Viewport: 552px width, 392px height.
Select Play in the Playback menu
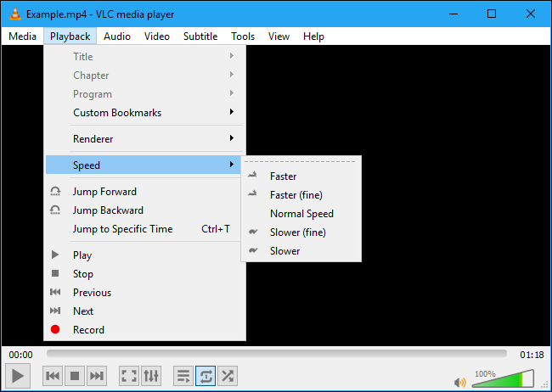[x=144, y=255]
